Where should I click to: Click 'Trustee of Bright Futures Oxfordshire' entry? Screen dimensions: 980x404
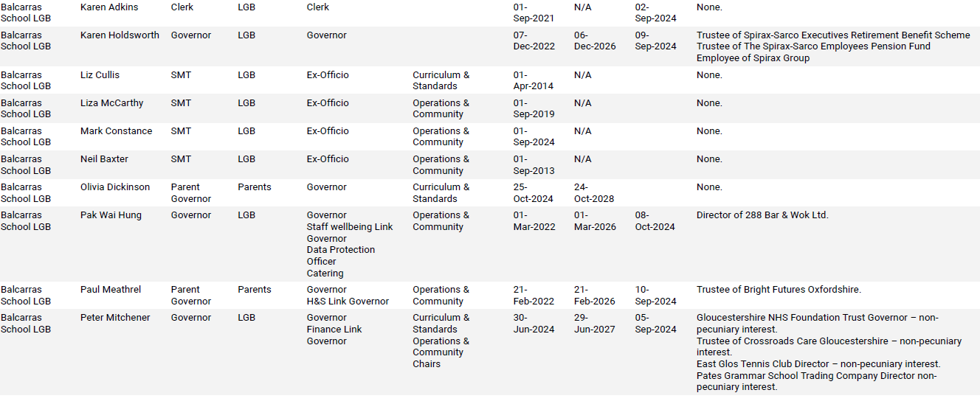click(779, 290)
